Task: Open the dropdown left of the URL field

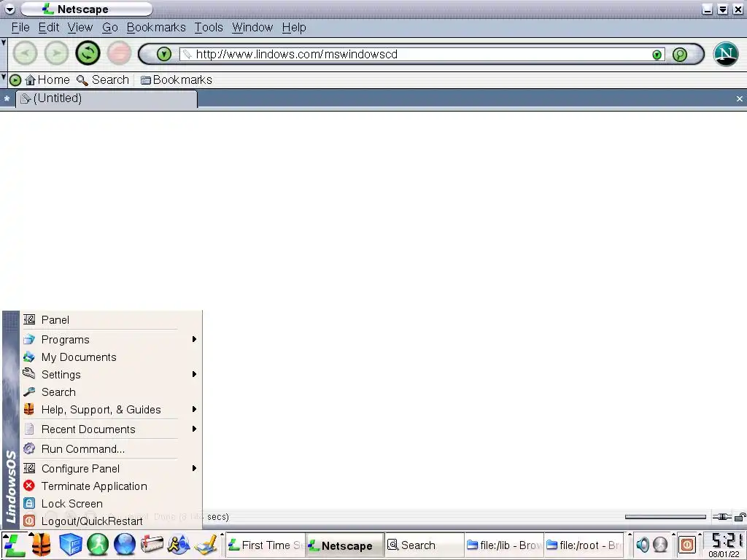Action: point(164,54)
